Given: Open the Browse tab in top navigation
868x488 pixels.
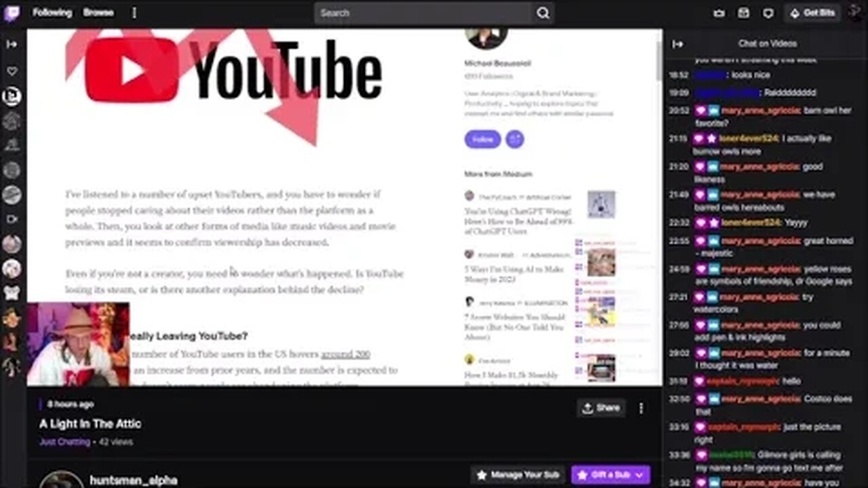Looking at the screenshot, I should [98, 12].
